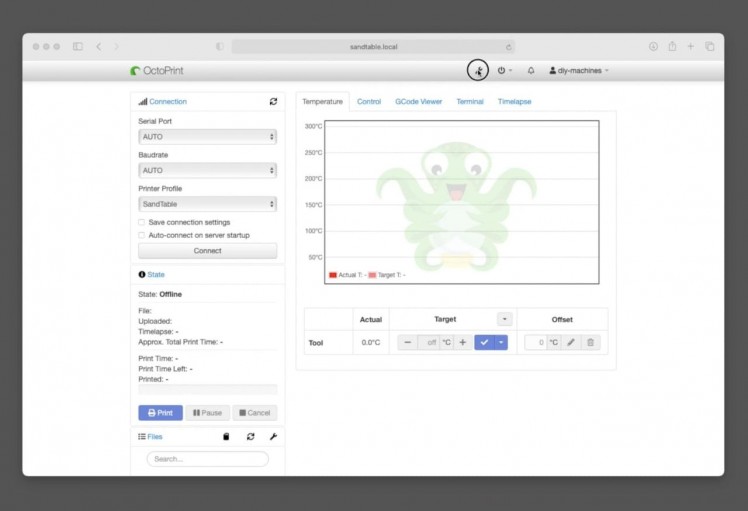
Task: Enable Auto-connect on server startup
Action: tap(141, 235)
